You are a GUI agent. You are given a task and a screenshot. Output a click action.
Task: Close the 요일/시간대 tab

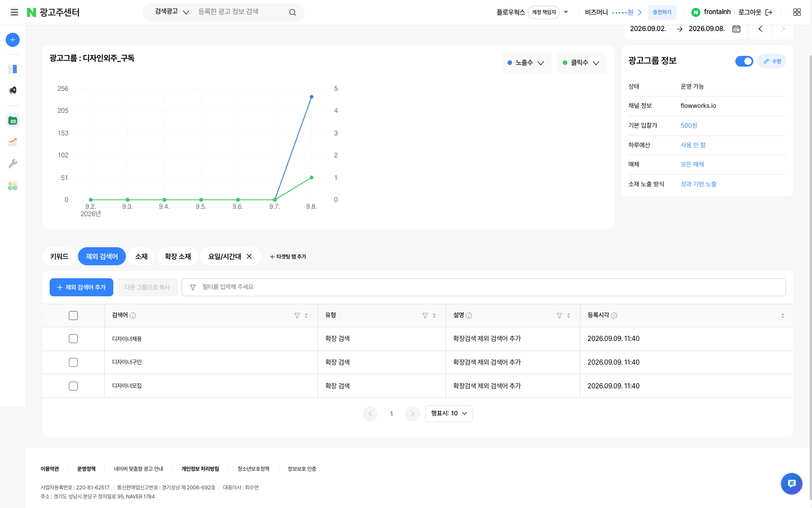click(x=249, y=256)
